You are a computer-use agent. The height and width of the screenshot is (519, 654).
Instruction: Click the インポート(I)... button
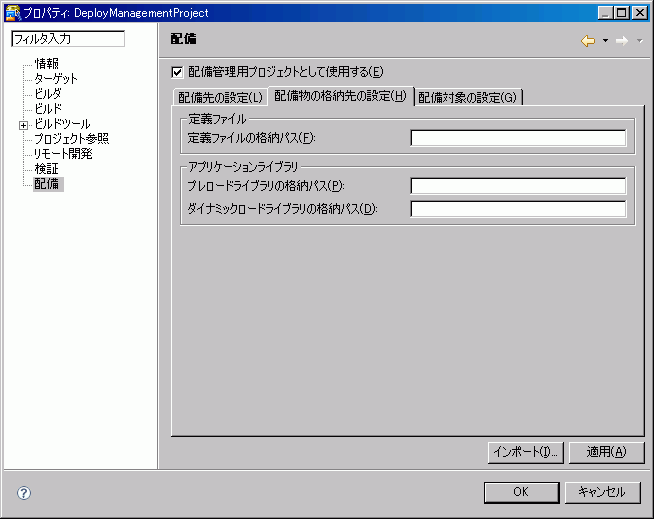pyautogui.click(x=526, y=452)
